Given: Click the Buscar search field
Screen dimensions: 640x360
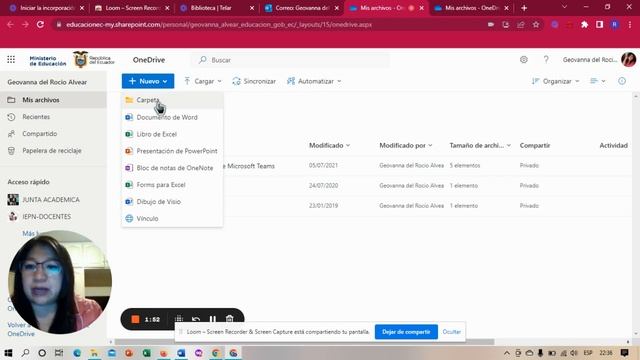Looking at the screenshot, I should [x=291, y=60].
